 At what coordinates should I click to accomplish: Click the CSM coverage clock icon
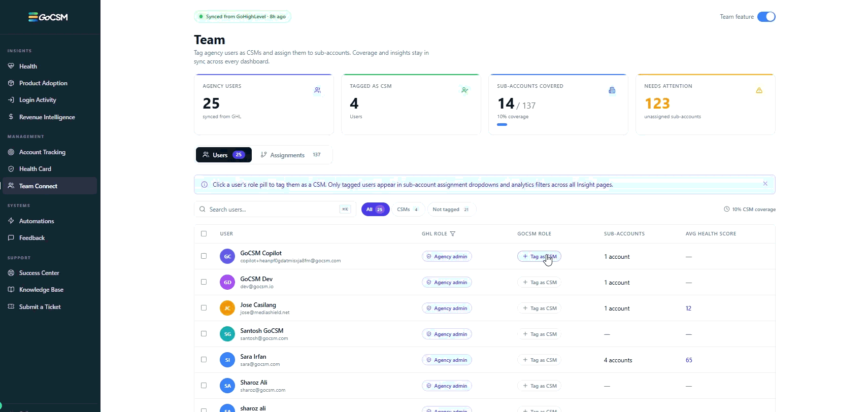point(727,209)
